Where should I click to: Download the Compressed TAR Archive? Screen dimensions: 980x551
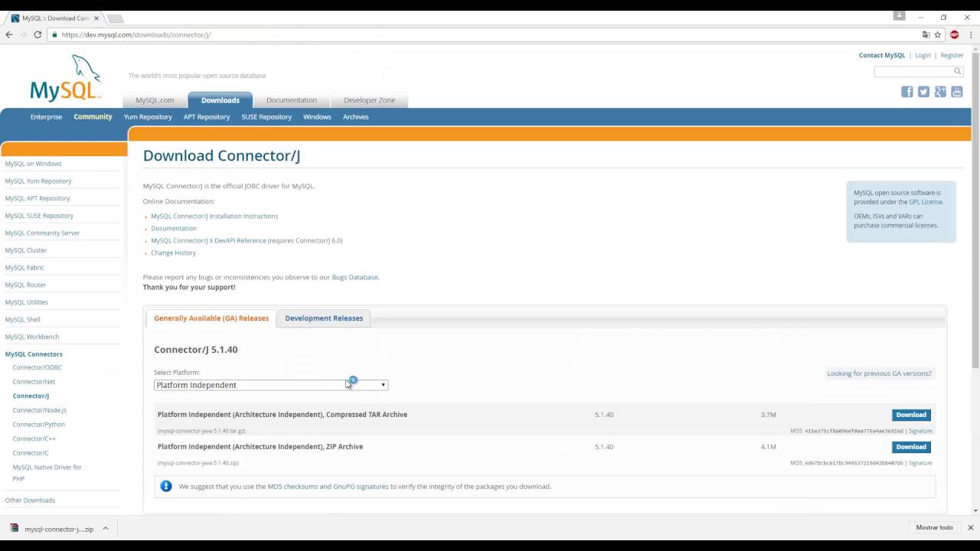pyautogui.click(x=911, y=415)
